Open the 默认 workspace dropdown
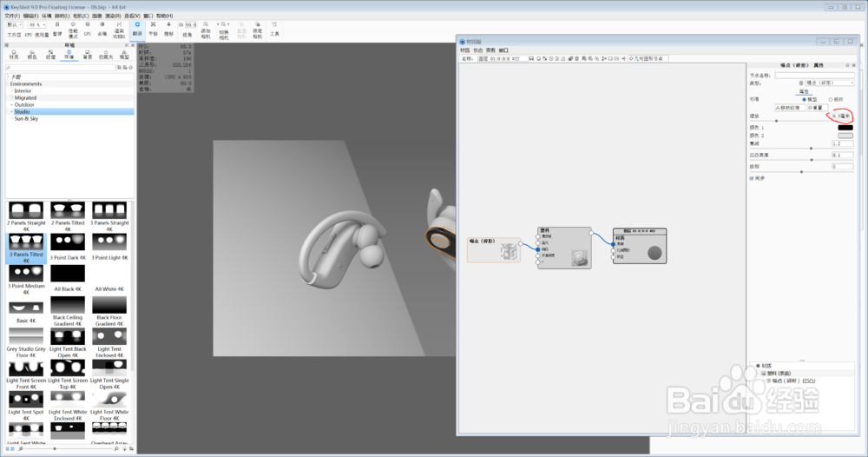 point(15,25)
